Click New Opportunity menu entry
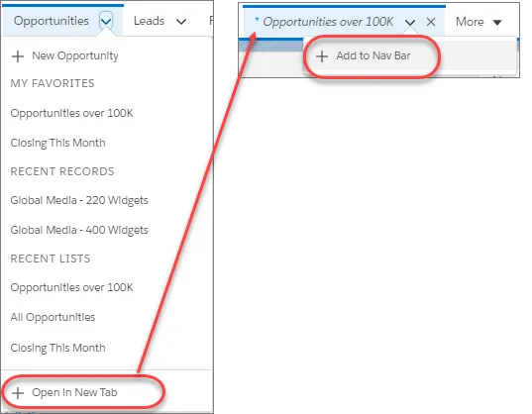This screenshot has height=414, width=532. tap(74, 55)
